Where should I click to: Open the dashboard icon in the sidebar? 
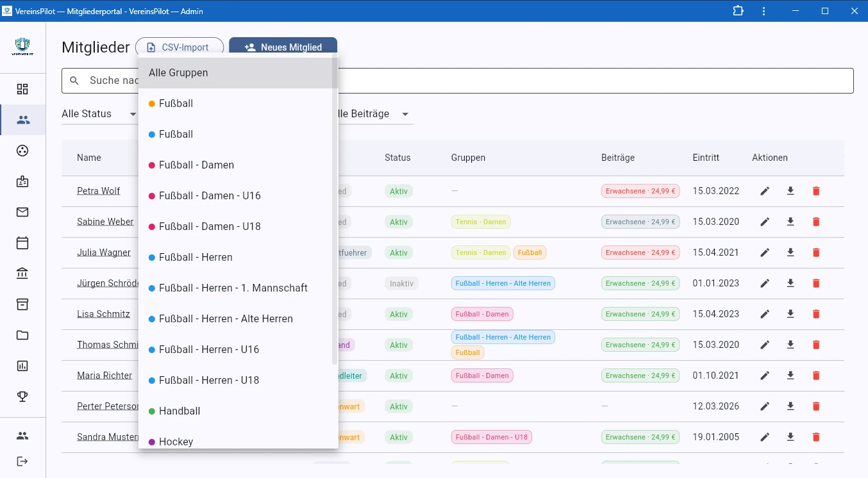tap(22, 89)
